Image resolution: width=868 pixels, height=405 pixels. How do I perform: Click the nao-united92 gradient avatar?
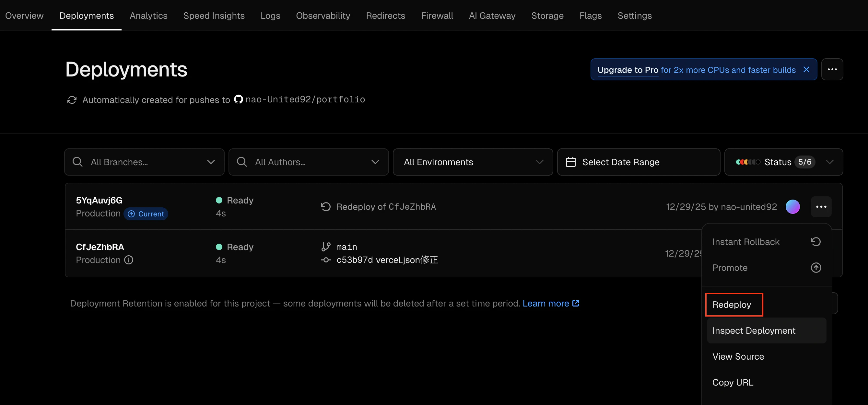[x=792, y=206]
